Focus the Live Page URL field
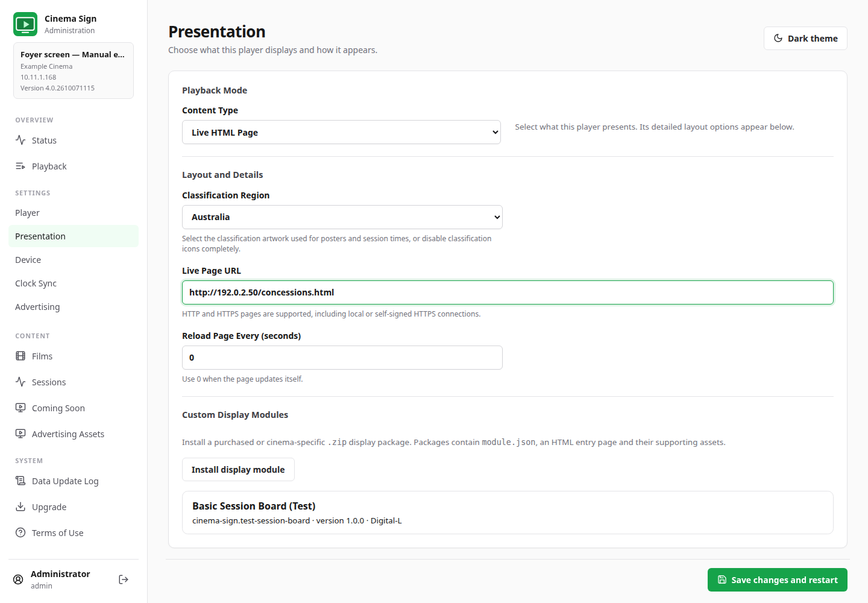The image size is (868, 603). point(508,292)
